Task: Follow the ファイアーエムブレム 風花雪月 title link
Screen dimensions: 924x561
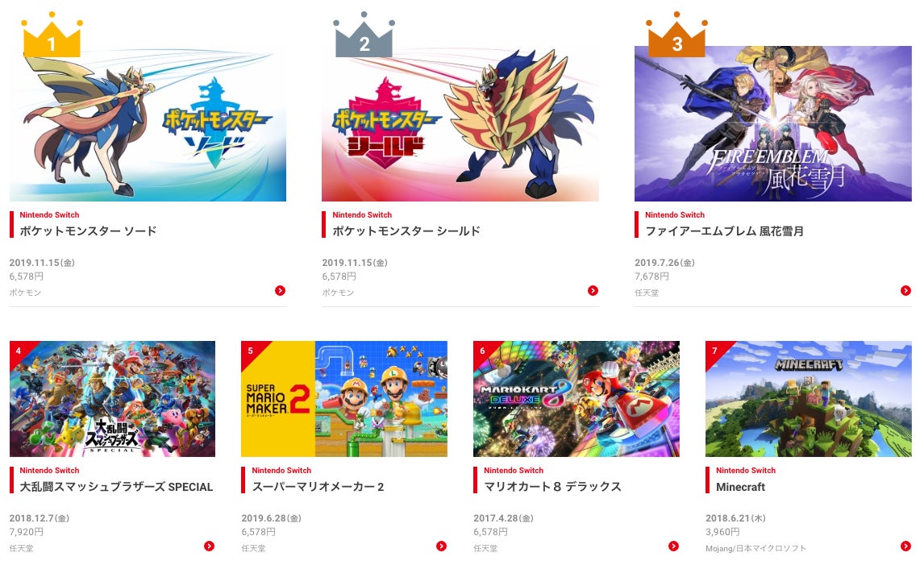Action: point(724,231)
